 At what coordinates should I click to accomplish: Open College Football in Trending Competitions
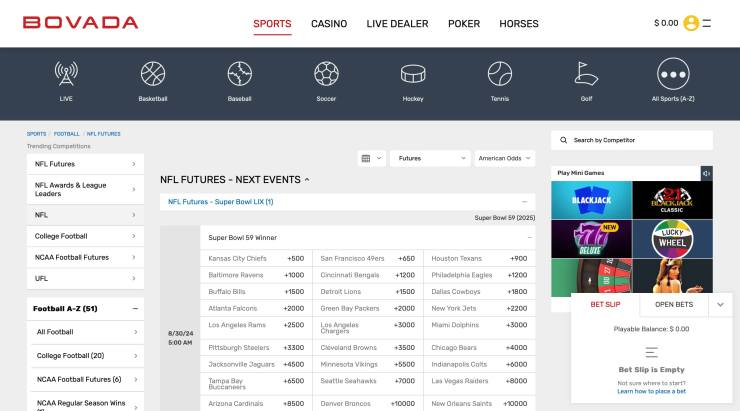[x=85, y=236]
